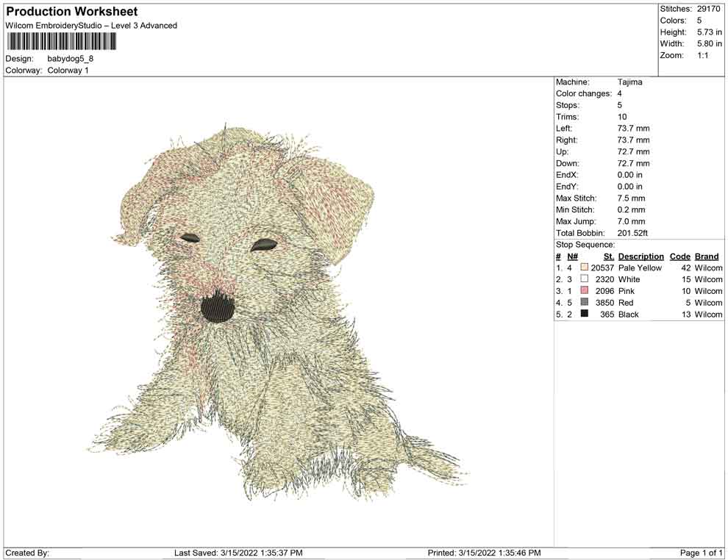Click the Page 1 of 1 footer
The width and height of the screenshot is (728, 560).
701,553
